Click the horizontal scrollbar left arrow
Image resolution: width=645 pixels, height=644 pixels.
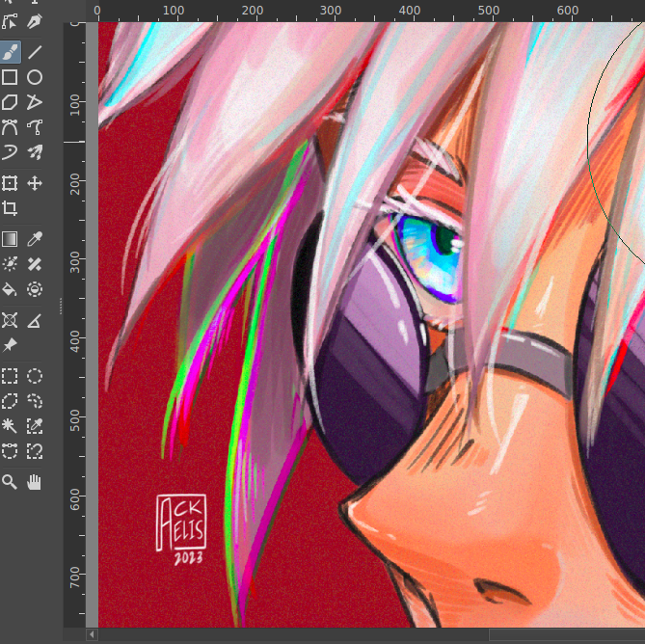click(x=92, y=634)
